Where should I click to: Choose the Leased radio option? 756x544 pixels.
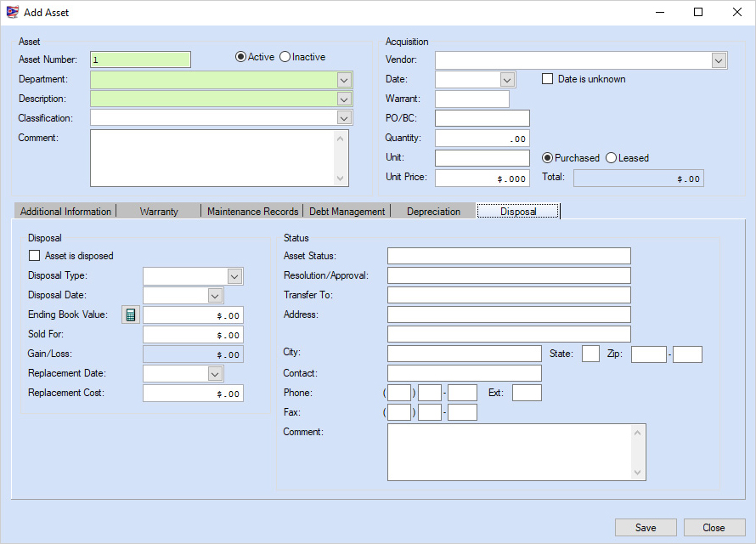coord(612,158)
